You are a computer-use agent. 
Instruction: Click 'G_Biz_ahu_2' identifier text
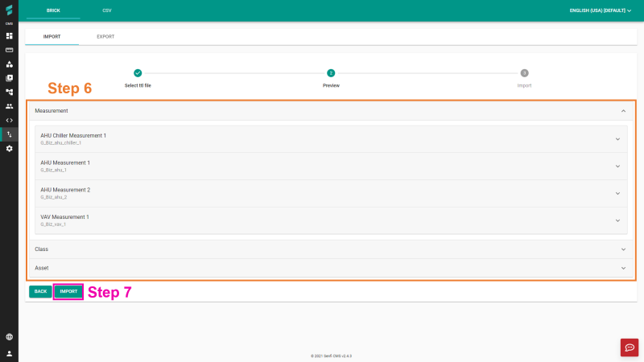(x=53, y=197)
